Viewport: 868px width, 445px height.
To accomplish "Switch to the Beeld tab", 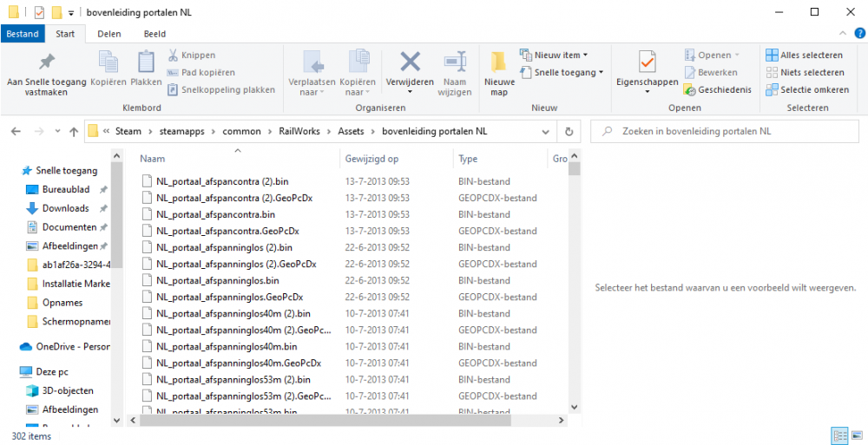I will click(x=155, y=34).
